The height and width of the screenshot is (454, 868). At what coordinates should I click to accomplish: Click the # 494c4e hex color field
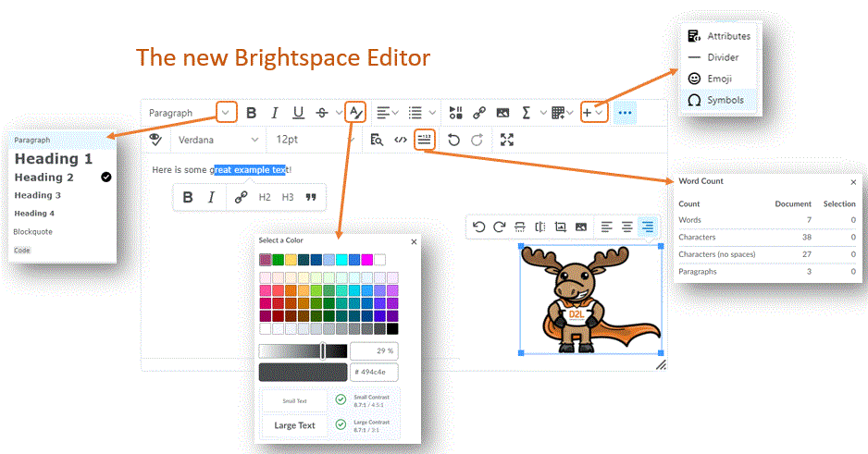(x=374, y=372)
